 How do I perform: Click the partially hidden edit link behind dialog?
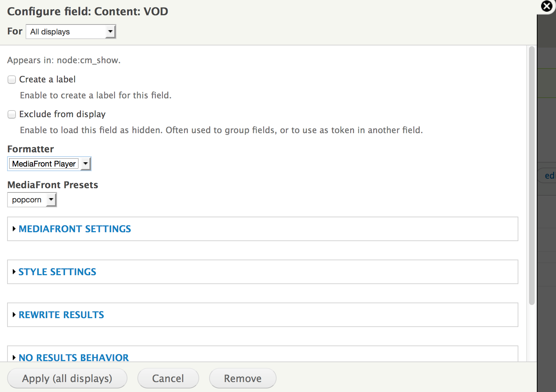click(x=549, y=175)
